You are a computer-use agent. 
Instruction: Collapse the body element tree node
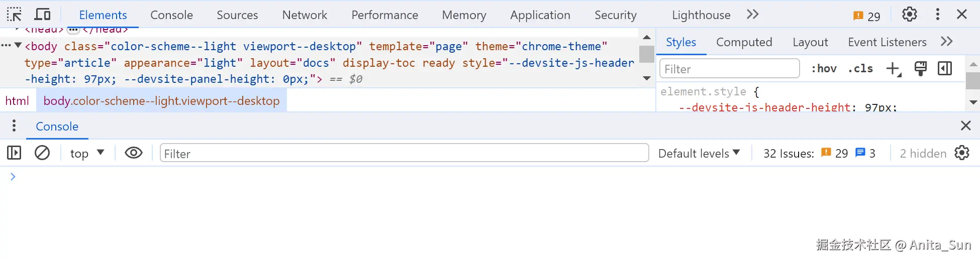coord(18,46)
